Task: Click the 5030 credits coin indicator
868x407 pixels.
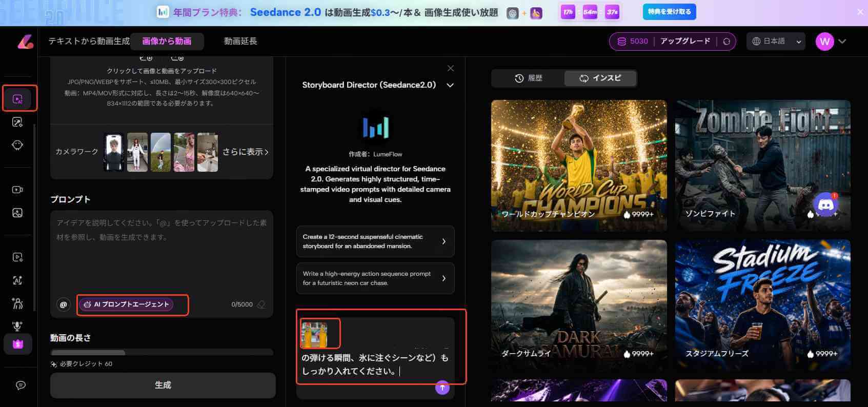Action: (633, 42)
